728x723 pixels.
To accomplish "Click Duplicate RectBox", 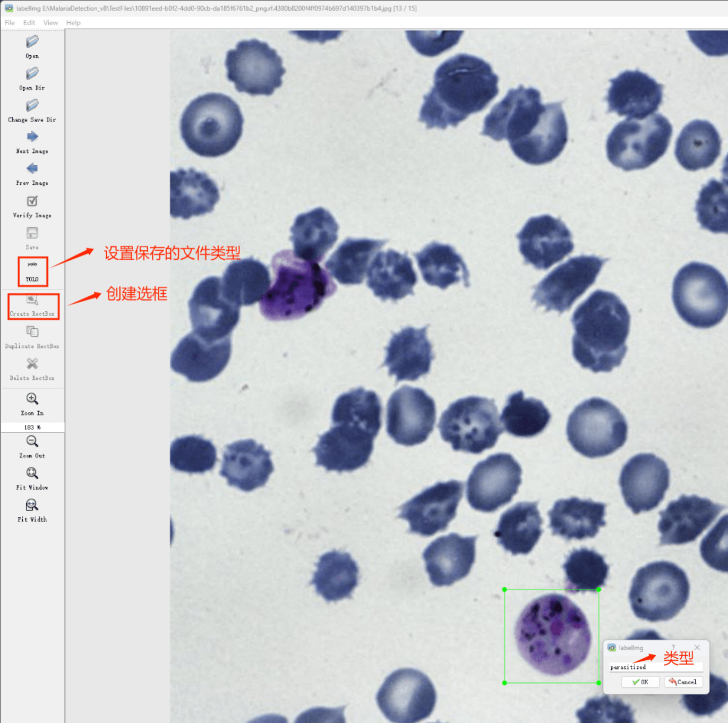I will 32,337.
